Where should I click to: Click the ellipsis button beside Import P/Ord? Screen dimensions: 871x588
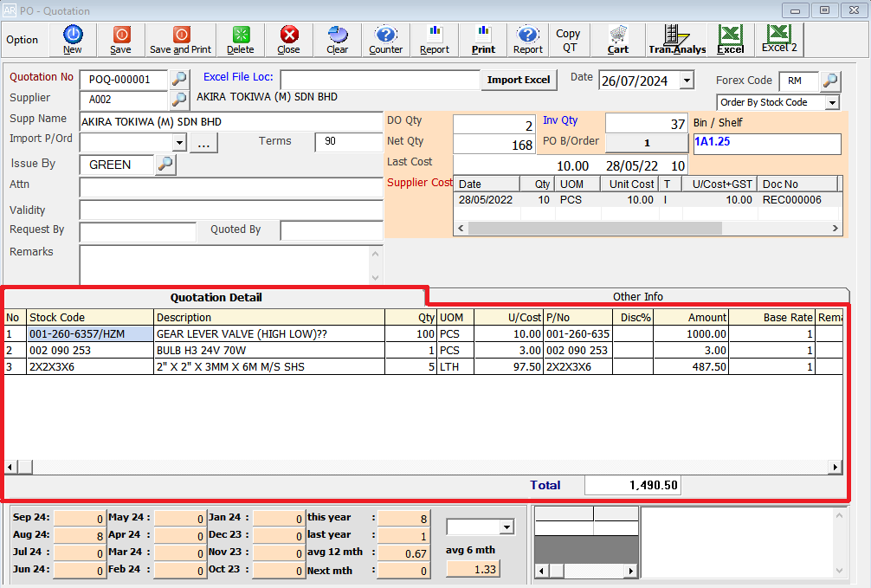(203, 142)
